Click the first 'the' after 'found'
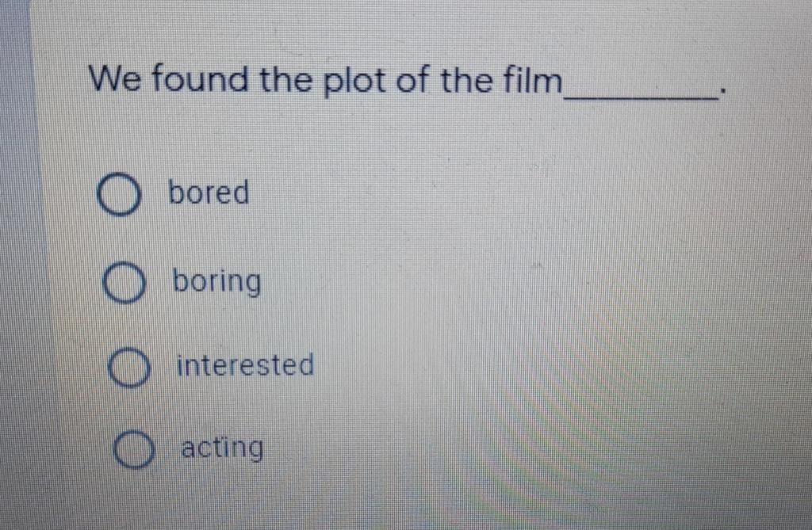 [x=285, y=80]
